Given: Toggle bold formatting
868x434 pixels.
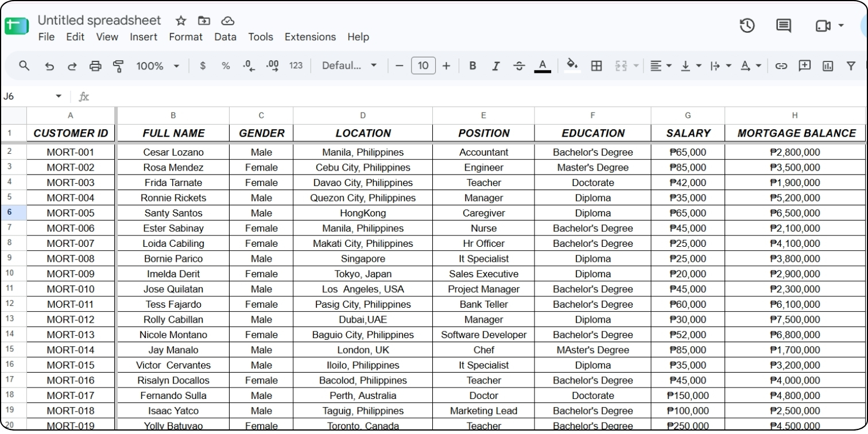Looking at the screenshot, I should [x=472, y=66].
